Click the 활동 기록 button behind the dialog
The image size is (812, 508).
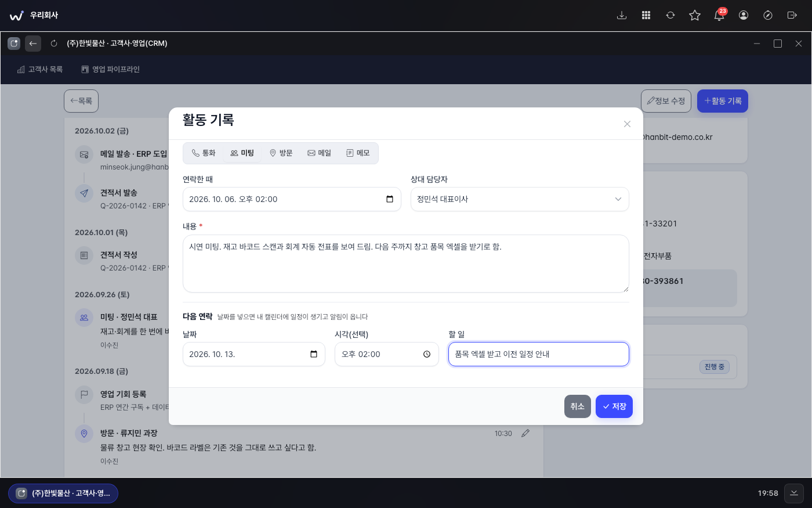723,101
